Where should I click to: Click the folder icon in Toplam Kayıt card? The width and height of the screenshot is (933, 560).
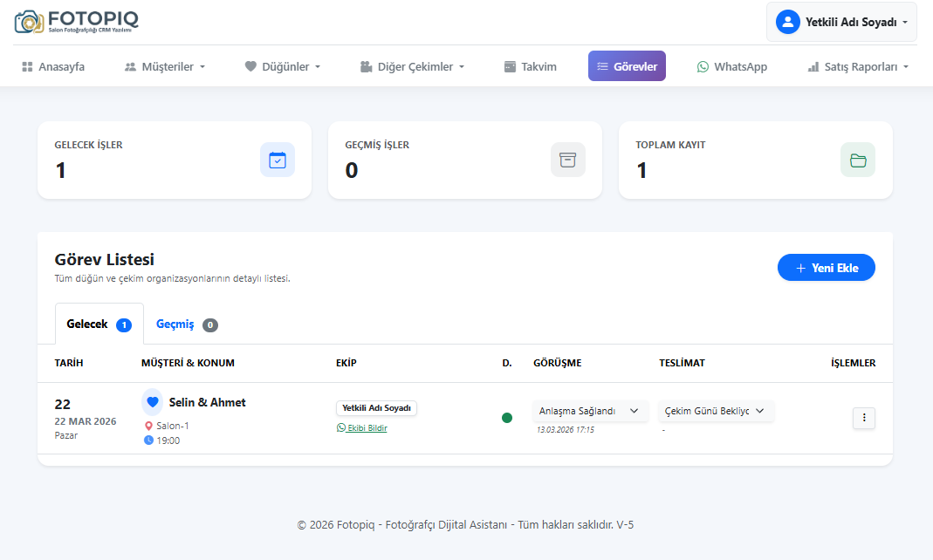click(x=858, y=160)
